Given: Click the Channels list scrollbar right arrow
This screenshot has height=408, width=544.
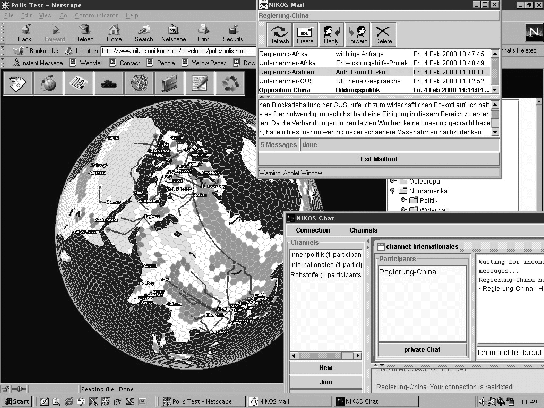Looking at the screenshot, I should coord(358,356).
